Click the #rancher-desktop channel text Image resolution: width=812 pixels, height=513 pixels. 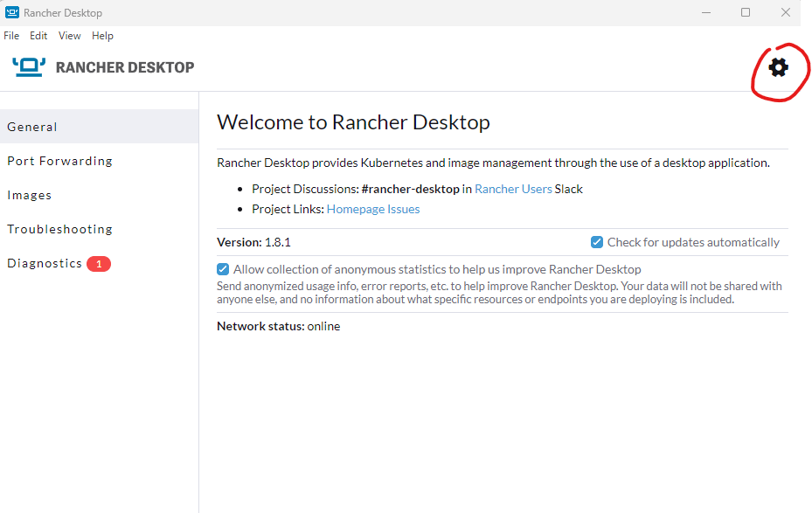pyautogui.click(x=410, y=189)
